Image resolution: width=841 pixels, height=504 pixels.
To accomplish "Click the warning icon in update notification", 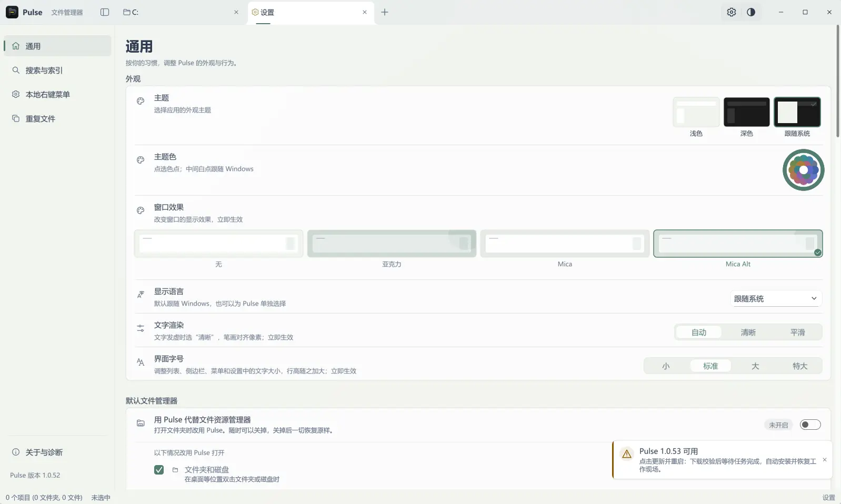I will point(627,454).
